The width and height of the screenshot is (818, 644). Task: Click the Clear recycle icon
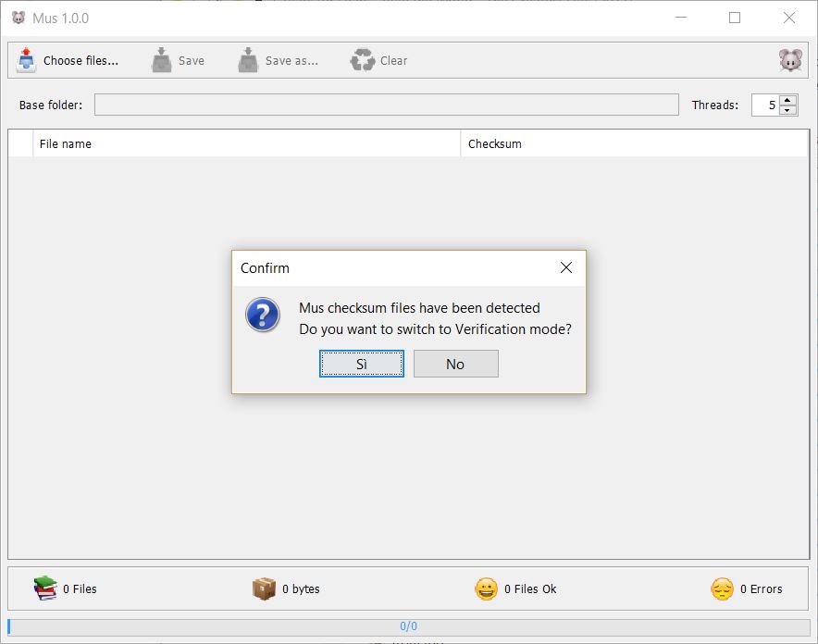click(x=363, y=60)
